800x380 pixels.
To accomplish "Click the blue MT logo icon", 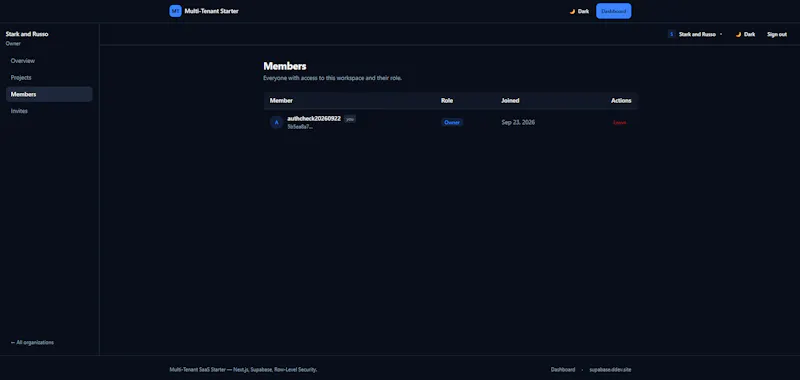I will coord(176,11).
